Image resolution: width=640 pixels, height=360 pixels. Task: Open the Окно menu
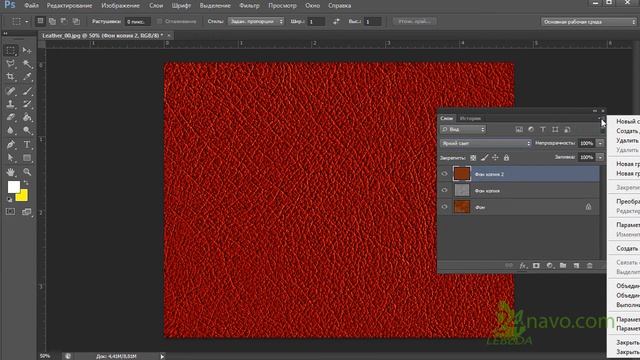tap(313, 6)
